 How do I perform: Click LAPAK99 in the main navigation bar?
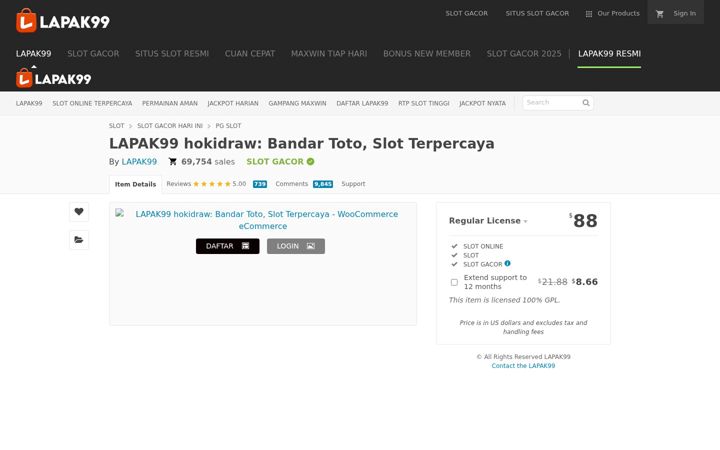click(34, 54)
